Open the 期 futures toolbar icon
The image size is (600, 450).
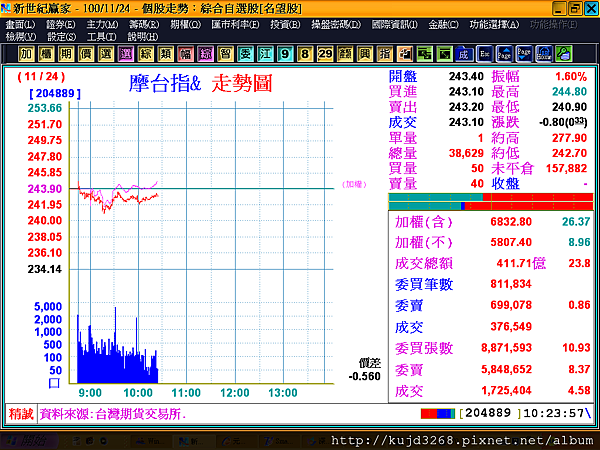[x=66, y=54]
